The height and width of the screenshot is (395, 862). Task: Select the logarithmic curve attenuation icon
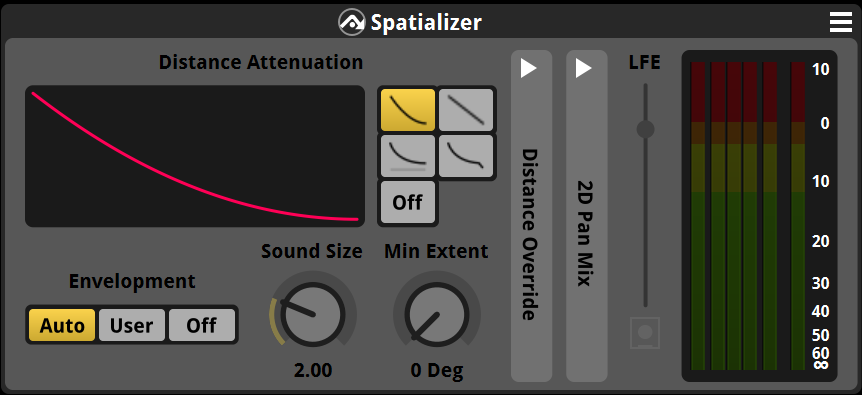pos(408,109)
